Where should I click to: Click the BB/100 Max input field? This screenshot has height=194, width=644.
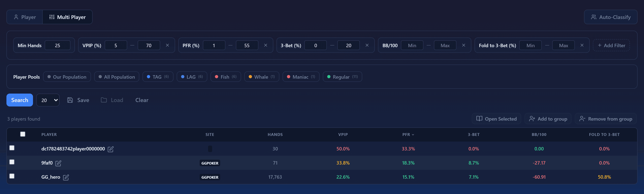445,45
